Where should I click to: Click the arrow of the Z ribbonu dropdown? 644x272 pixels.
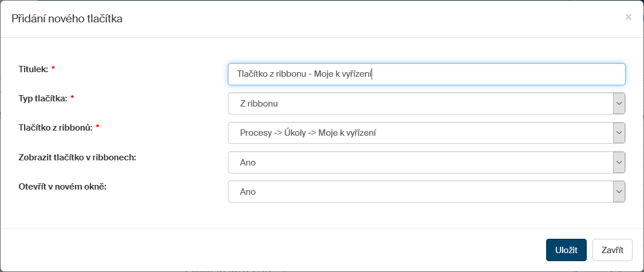(x=619, y=104)
